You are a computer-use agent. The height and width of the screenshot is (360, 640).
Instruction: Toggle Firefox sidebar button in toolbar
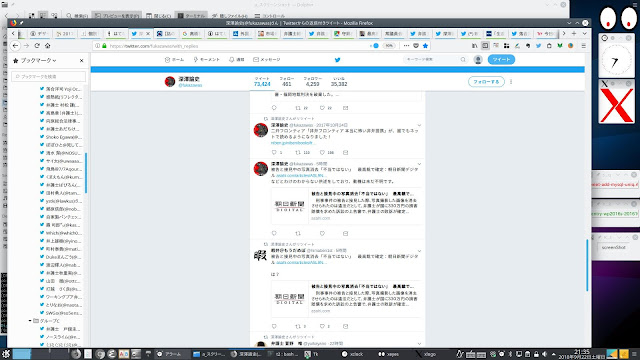(485, 46)
